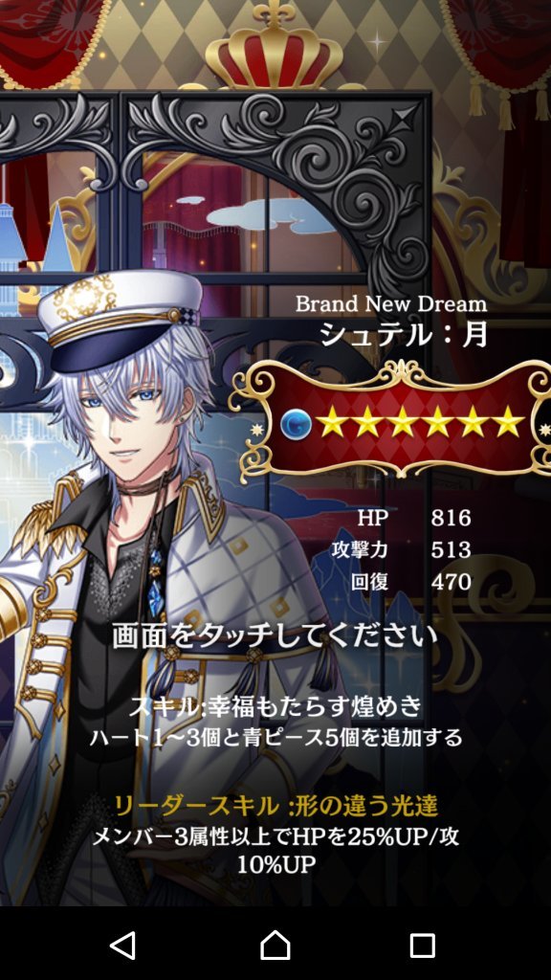Tap the sixth gold star in rarity banner
The width and height of the screenshot is (551, 980).
[509, 424]
